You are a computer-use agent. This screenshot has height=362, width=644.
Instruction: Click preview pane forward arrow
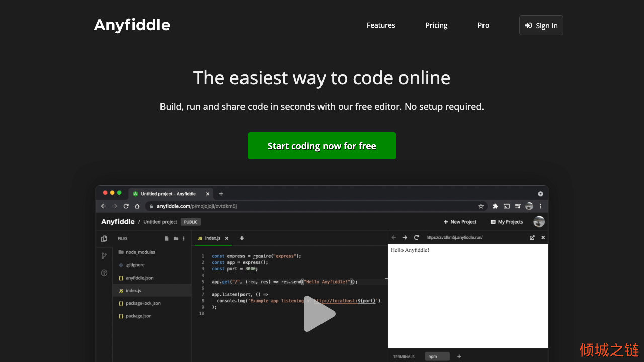[x=405, y=237]
